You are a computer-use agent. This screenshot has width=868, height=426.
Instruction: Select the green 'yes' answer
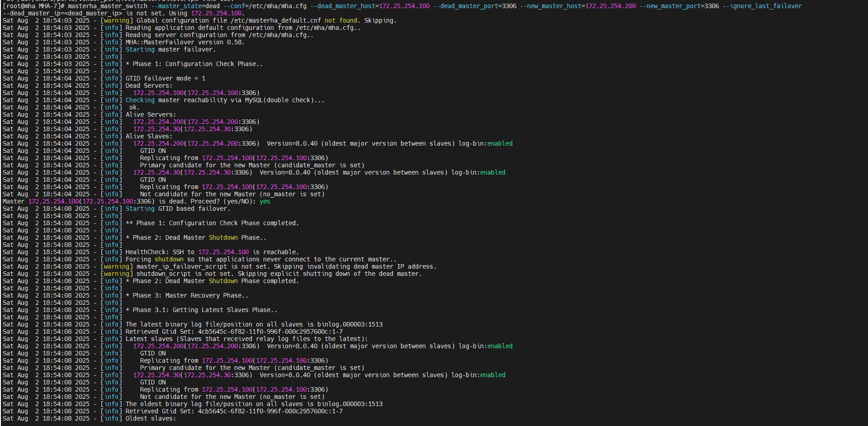coord(265,201)
